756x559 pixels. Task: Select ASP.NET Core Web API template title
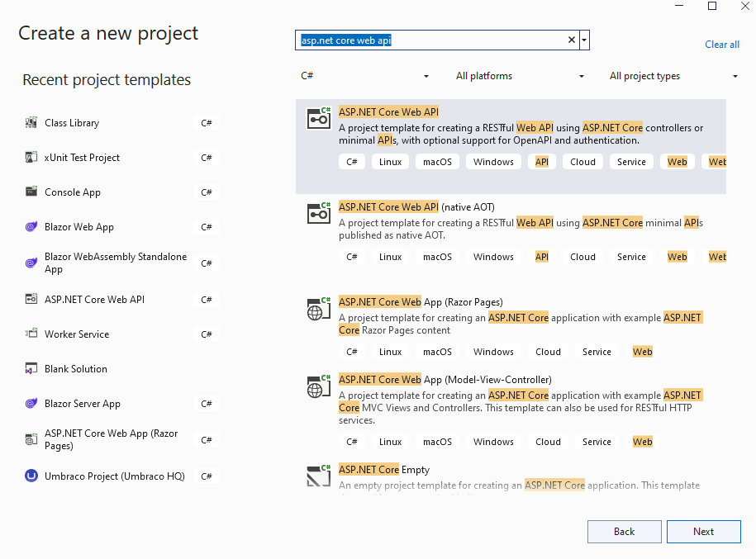pos(388,111)
